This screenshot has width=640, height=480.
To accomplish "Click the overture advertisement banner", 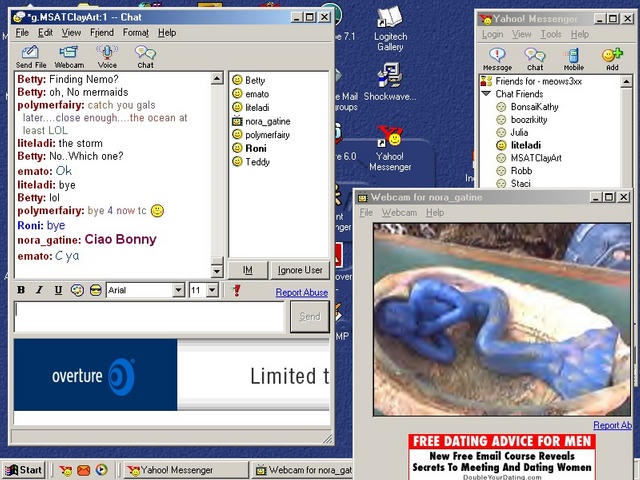I will coord(172,375).
